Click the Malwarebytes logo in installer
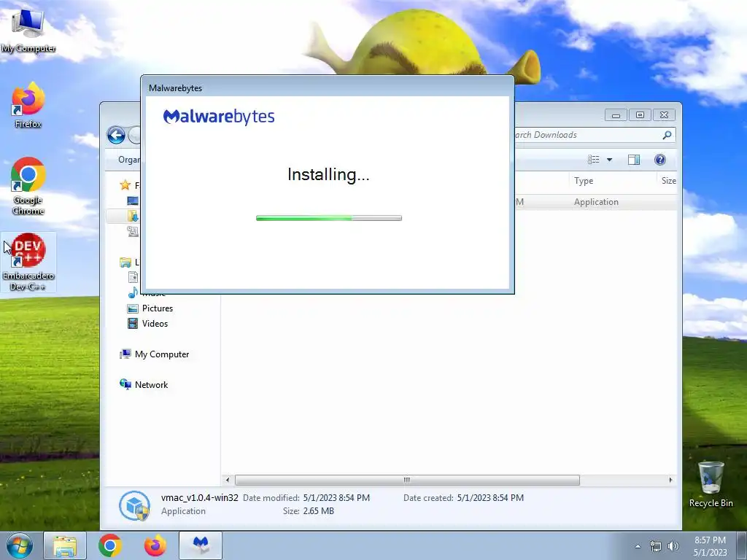This screenshot has height=560, width=747. pos(219,117)
